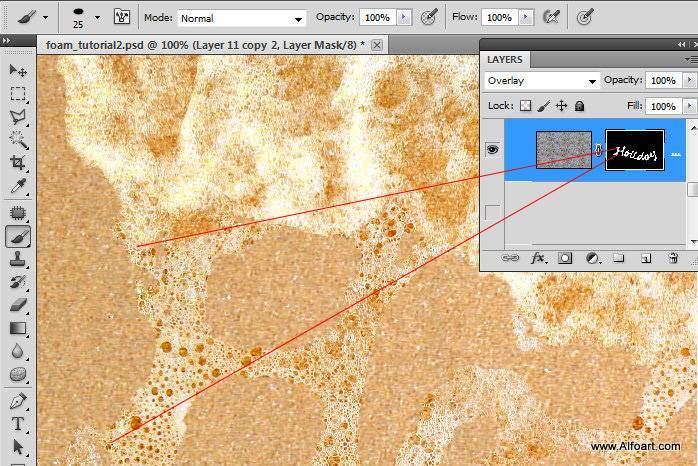
Task: Select the Horizontal Type tool
Action: [18, 423]
